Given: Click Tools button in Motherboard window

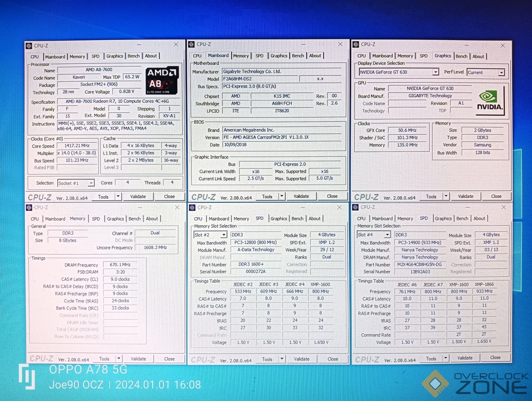Looking at the screenshot, I should (x=267, y=196).
